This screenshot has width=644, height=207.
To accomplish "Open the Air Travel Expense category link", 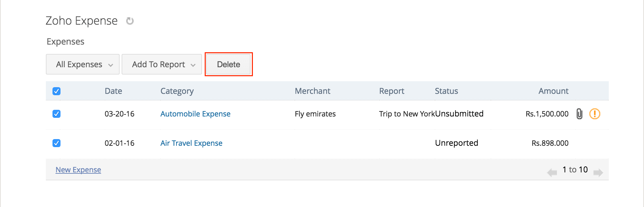I will pyautogui.click(x=191, y=143).
